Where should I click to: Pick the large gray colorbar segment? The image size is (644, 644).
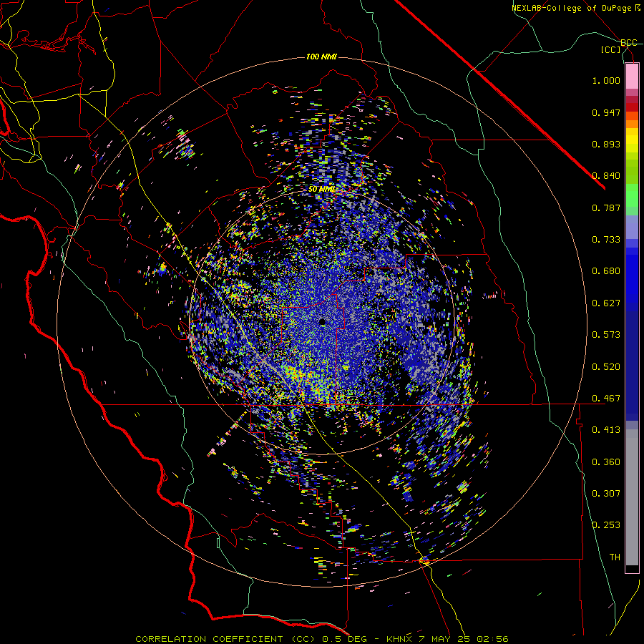(632, 497)
